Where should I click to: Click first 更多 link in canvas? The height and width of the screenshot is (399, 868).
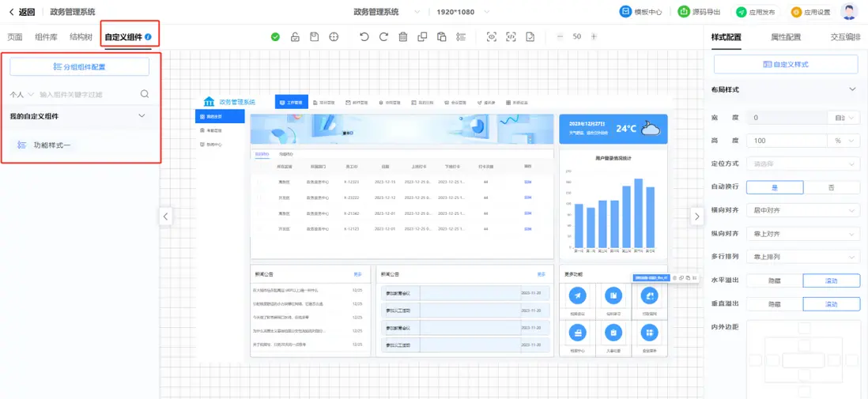click(357, 274)
